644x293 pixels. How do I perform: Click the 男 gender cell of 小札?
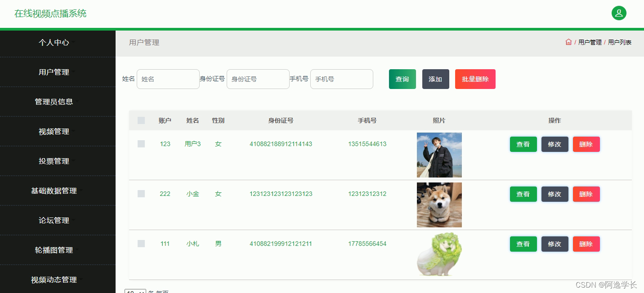218,244
